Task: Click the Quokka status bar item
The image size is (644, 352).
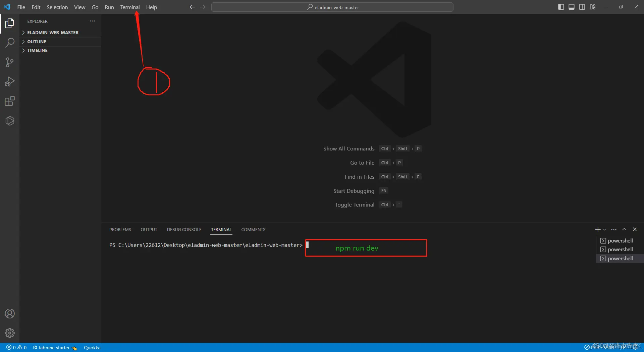Action: click(92, 348)
